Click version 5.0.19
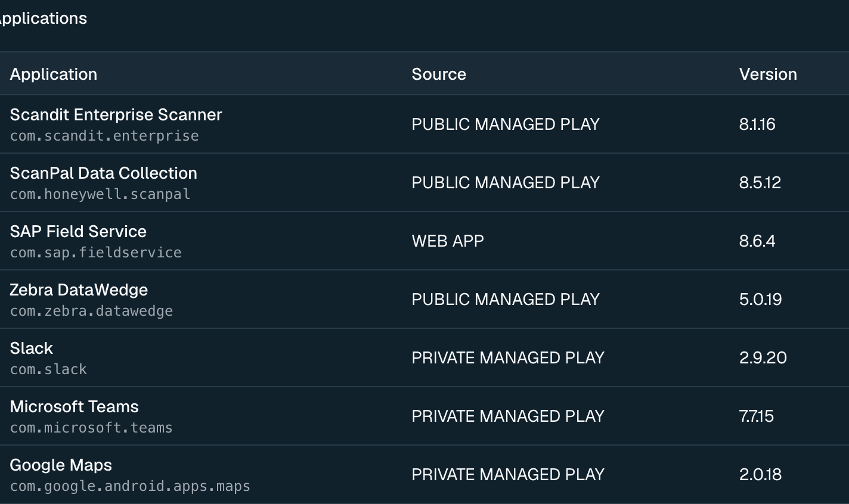 pyautogui.click(x=761, y=299)
